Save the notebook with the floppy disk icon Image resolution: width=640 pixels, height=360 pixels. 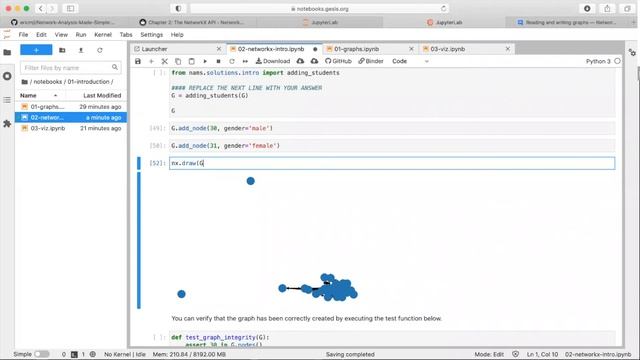coord(138,61)
